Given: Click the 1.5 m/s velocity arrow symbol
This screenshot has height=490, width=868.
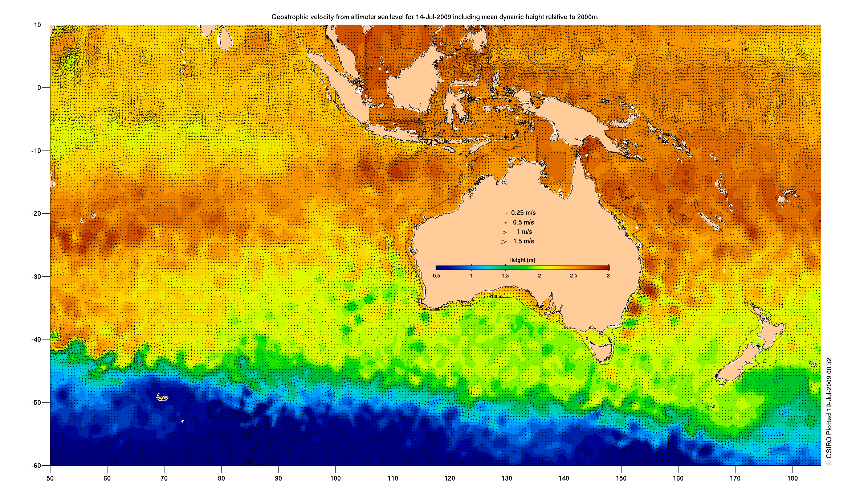Looking at the screenshot, I should 504,242.
